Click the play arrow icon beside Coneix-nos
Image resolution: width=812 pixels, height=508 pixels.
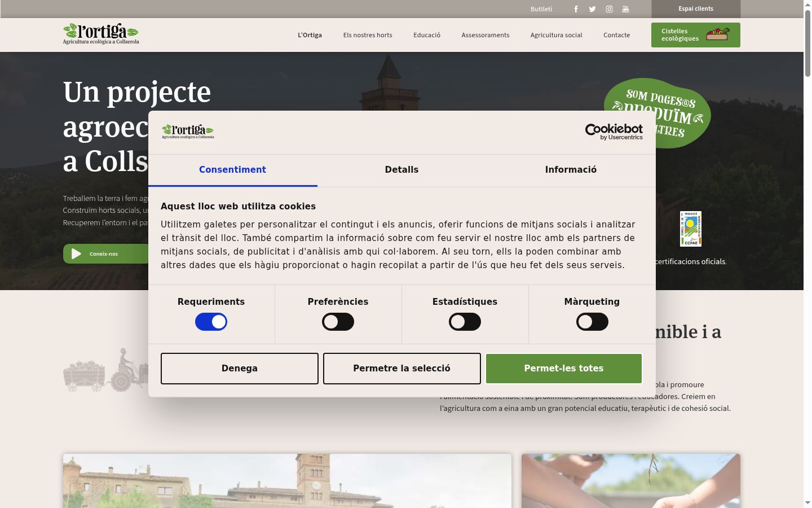[x=76, y=254]
